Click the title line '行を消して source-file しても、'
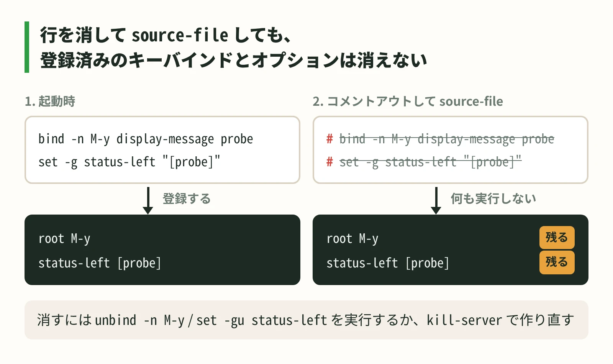This screenshot has height=364, width=613. (166, 35)
